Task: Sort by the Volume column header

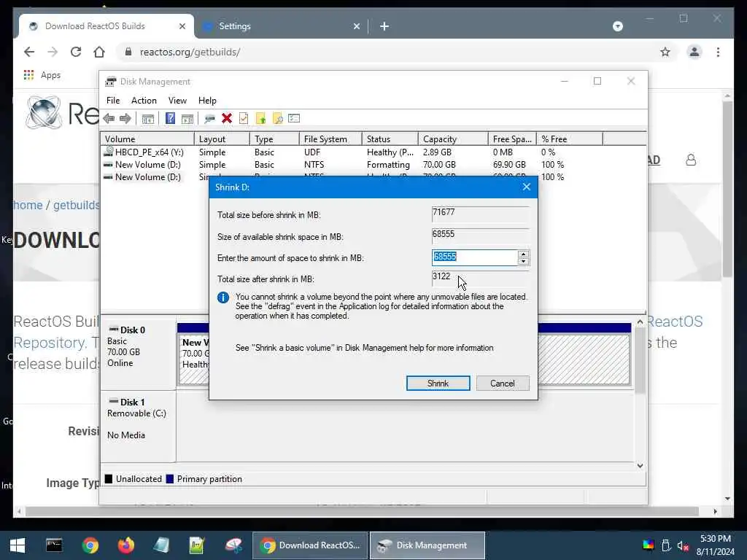Action: (147, 139)
